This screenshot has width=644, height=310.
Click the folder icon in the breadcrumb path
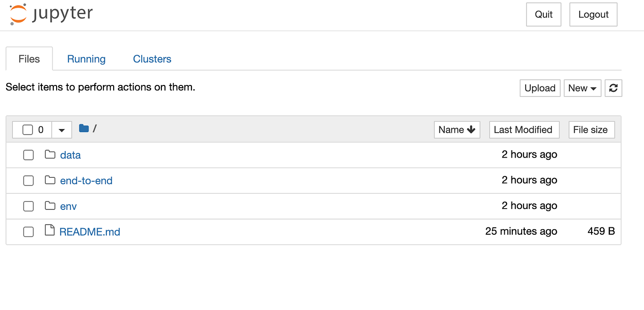84,129
